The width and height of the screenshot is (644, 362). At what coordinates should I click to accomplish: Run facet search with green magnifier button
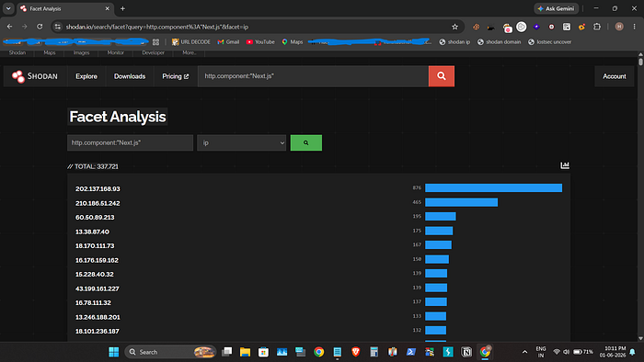[306, 142]
